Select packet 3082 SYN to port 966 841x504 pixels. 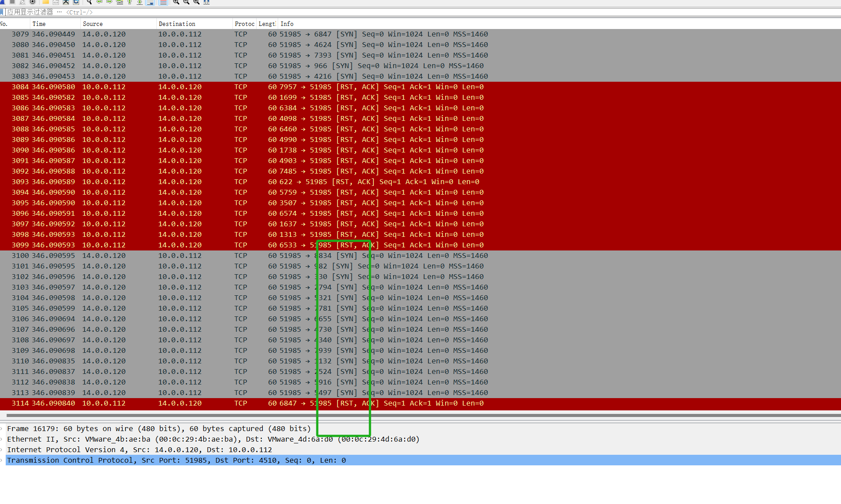click(420, 66)
